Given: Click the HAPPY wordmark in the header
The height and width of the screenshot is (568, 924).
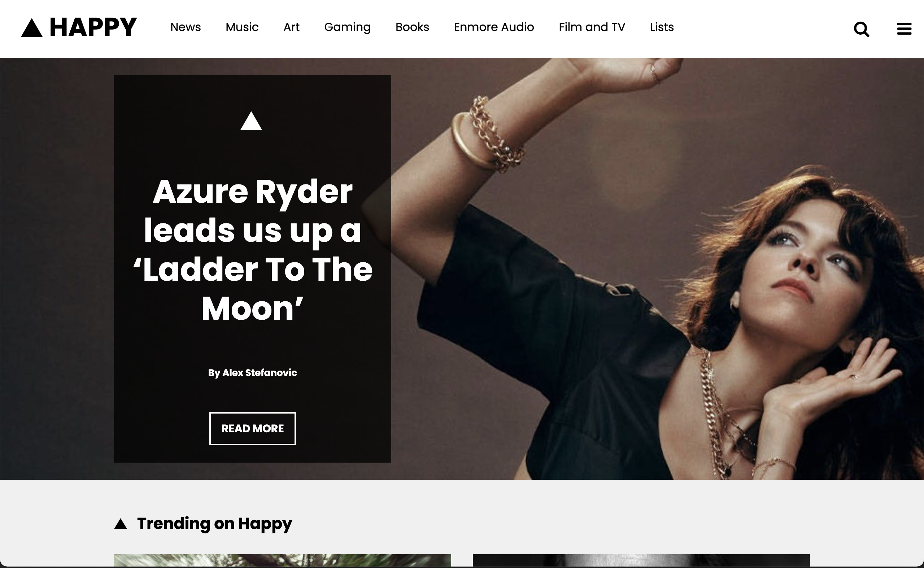Looking at the screenshot, I should 93,27.
